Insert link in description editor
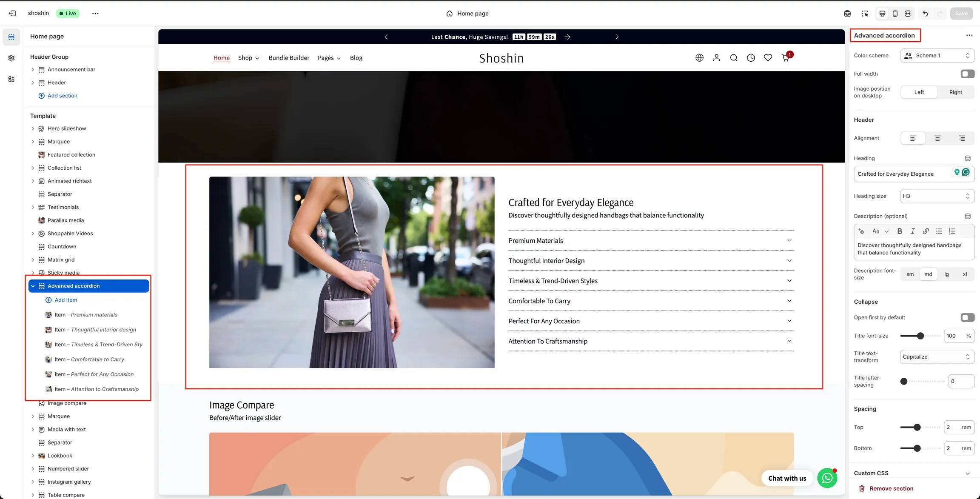980x499 pixels. [926, 231]
